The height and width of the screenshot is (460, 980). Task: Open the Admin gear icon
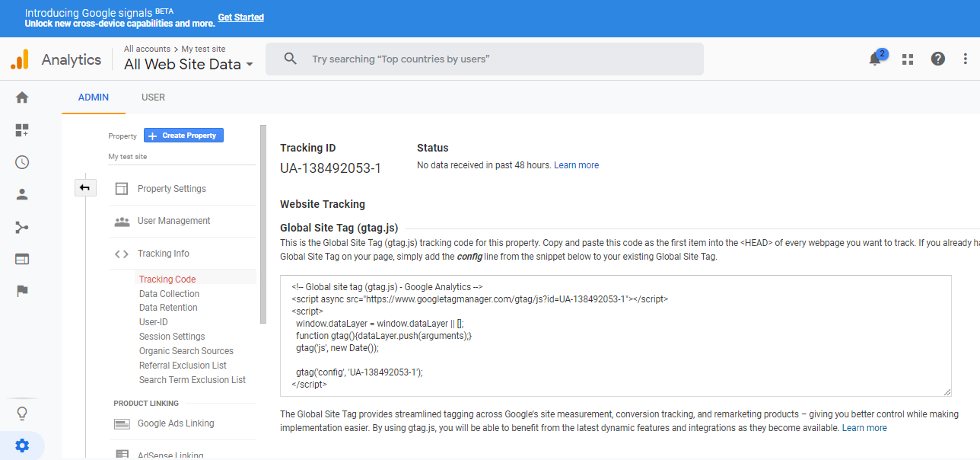coord(22,446)
